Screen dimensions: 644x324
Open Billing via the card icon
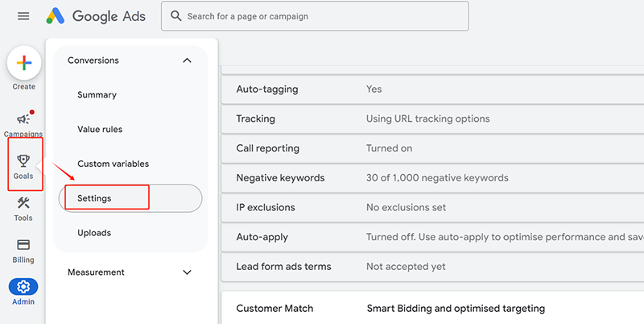point(23,245)
